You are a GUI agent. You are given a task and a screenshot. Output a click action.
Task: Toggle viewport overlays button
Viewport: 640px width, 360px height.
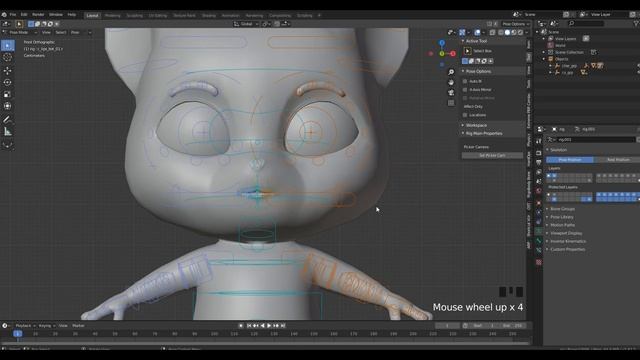[x=477, y=32]
